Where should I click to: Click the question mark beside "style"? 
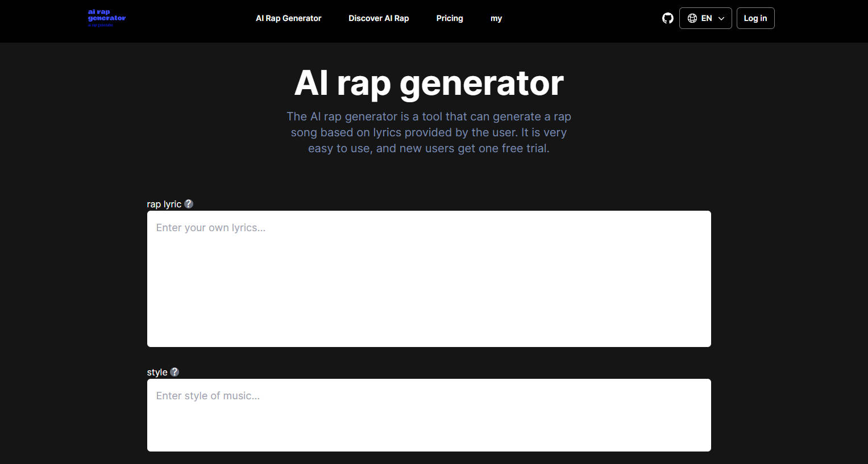click(x=174, y=371)
